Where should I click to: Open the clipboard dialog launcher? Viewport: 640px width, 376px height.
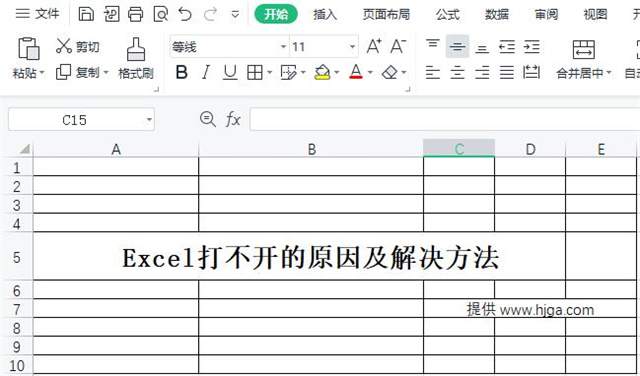pos(156,89)
